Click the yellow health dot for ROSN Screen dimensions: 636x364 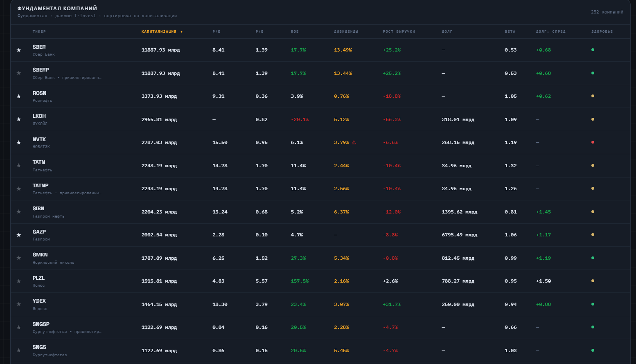click(593, 96)
